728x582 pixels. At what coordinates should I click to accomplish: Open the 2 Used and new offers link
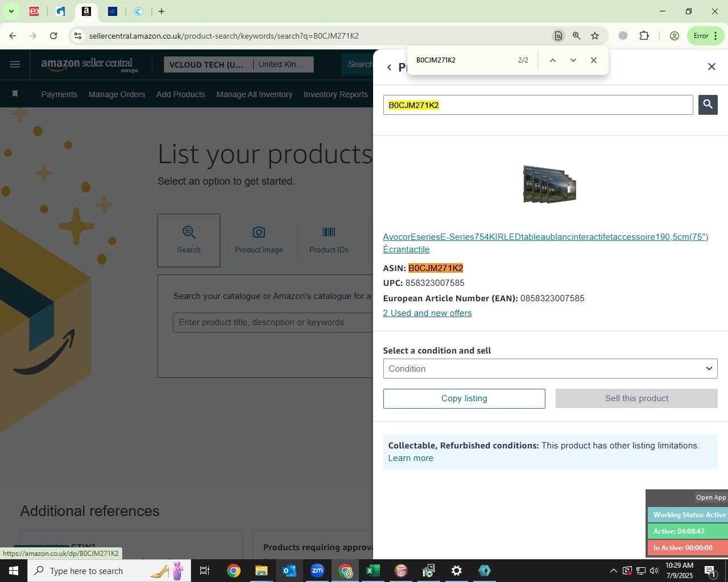427,313
